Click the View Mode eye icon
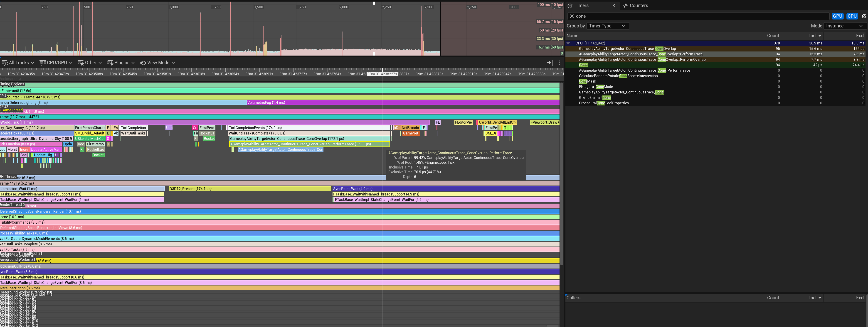Image resolution: width=868 pixels, height=327 pixels. pos(143,63)
